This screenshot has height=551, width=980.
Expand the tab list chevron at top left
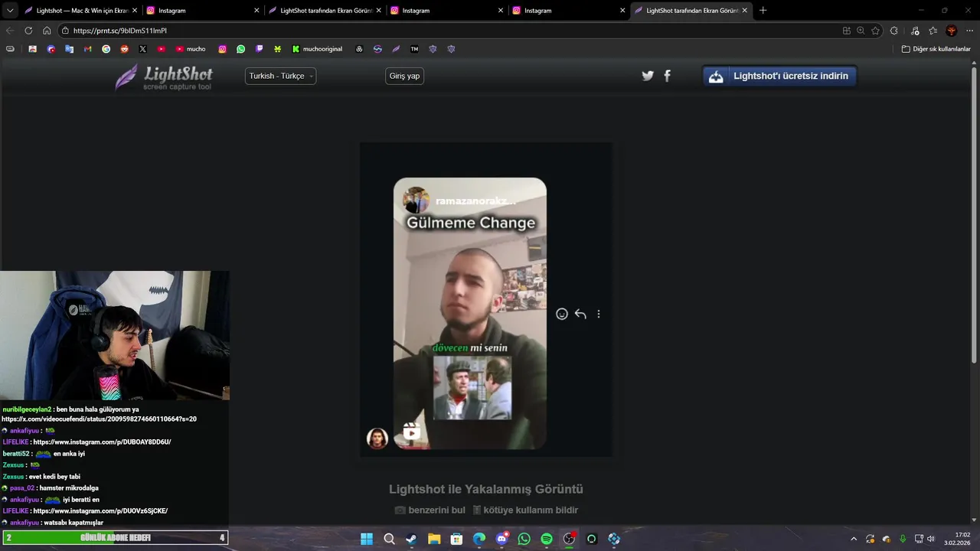tap(10, 11)
